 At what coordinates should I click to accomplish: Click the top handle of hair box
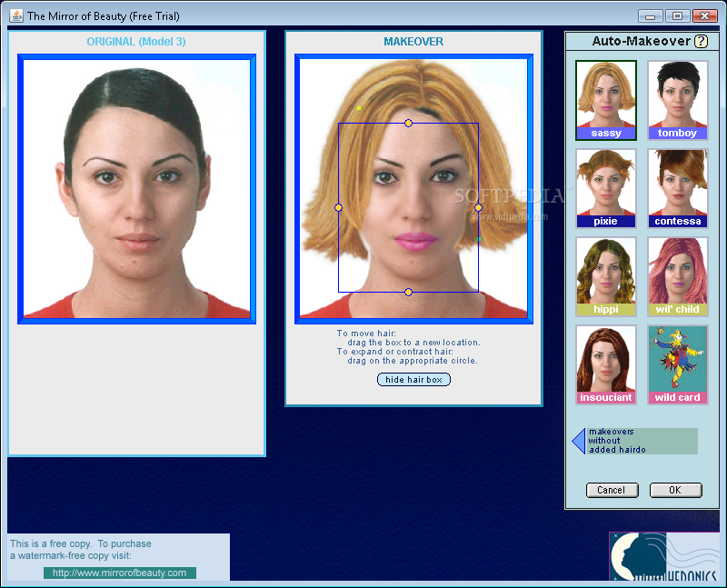(408, 123)
